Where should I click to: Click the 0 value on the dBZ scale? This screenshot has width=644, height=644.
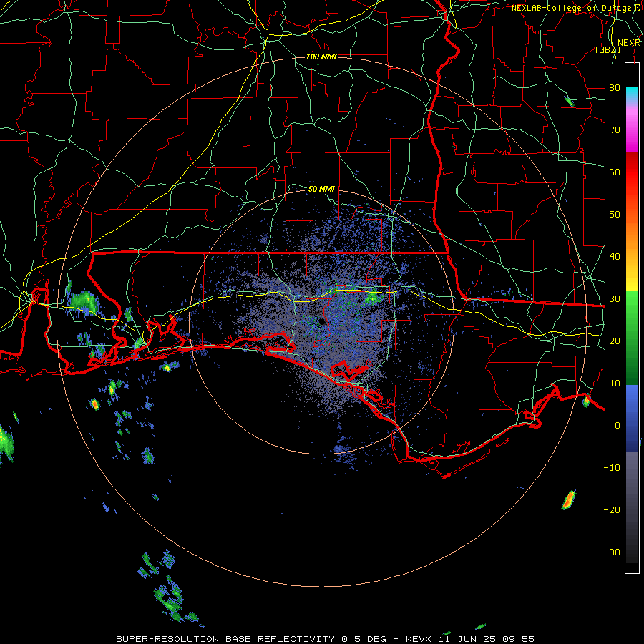[x=618, y=426]
